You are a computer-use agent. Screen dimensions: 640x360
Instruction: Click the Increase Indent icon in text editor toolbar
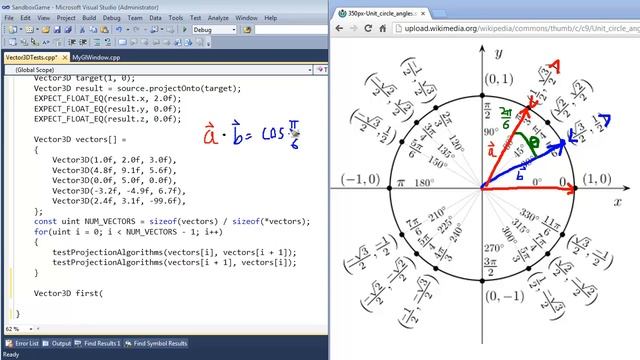[x=83, y=42]
